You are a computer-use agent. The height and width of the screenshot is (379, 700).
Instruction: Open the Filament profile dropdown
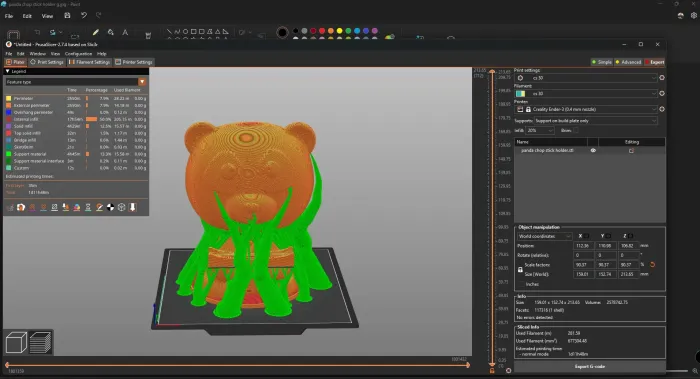(586, 94)
